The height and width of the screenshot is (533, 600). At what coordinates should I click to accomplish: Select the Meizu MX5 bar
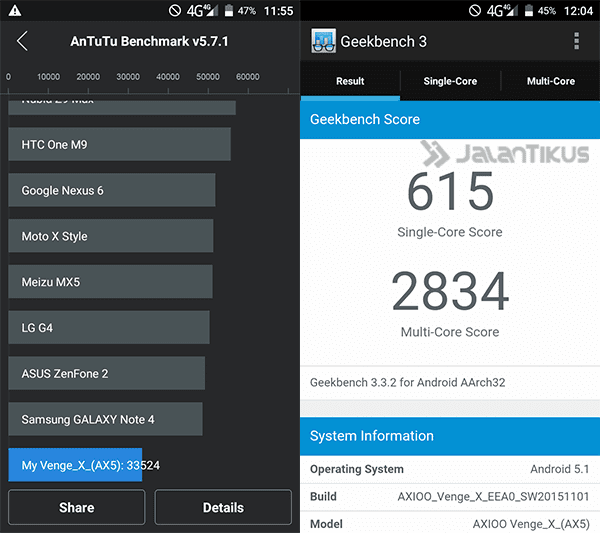110,282
